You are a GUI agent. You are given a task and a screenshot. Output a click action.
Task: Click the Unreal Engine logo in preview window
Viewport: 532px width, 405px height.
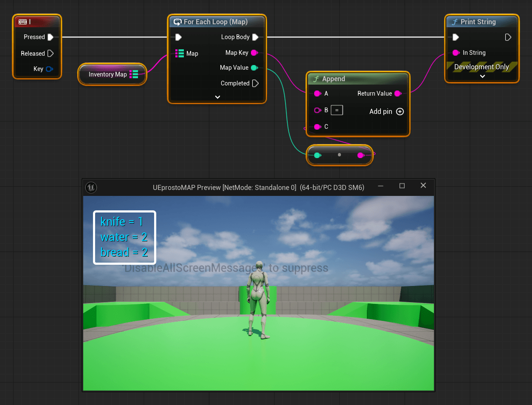coord(91,187)
